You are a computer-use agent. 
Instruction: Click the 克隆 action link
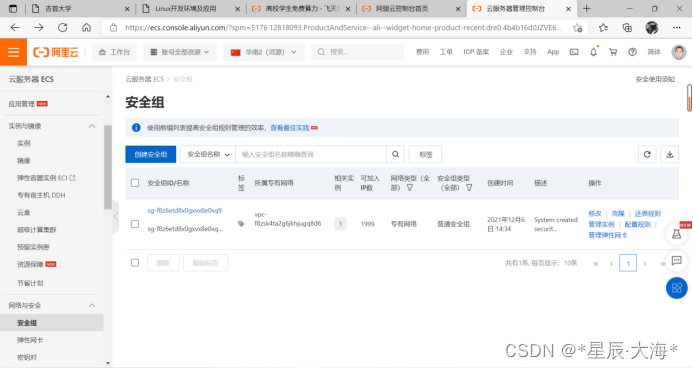tap(618, 213)
